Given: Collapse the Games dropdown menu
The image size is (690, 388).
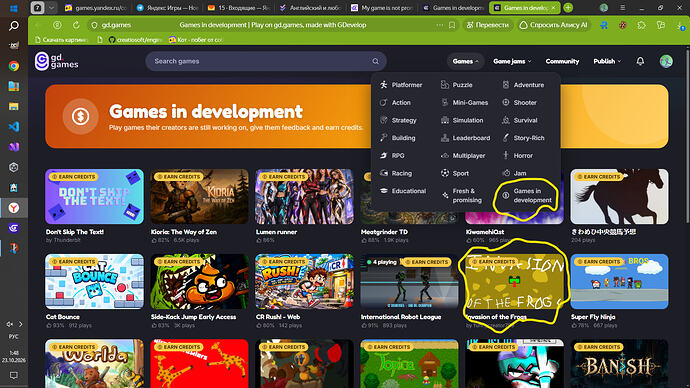Looking at the screenshot, I should click(x=465, y=61).
